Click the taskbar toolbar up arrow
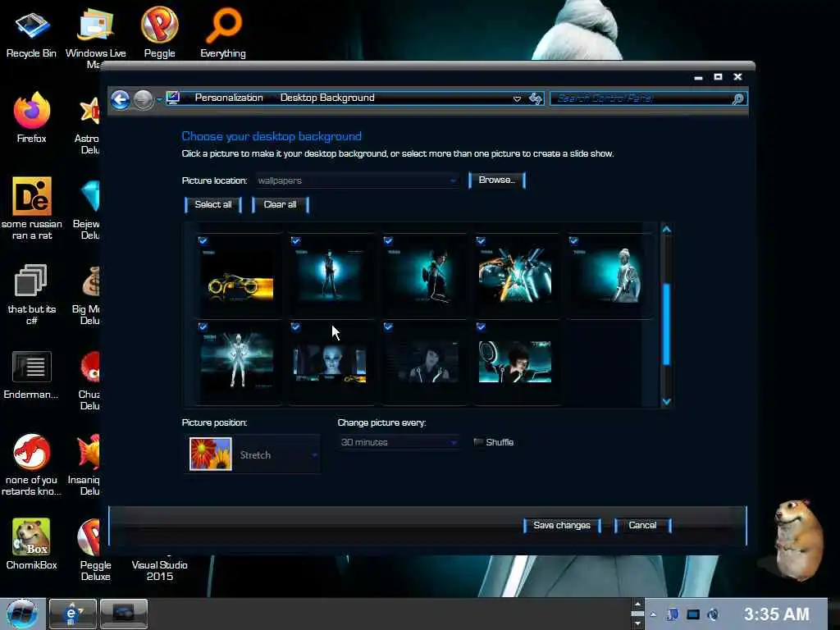 click(x=637, y=605)
